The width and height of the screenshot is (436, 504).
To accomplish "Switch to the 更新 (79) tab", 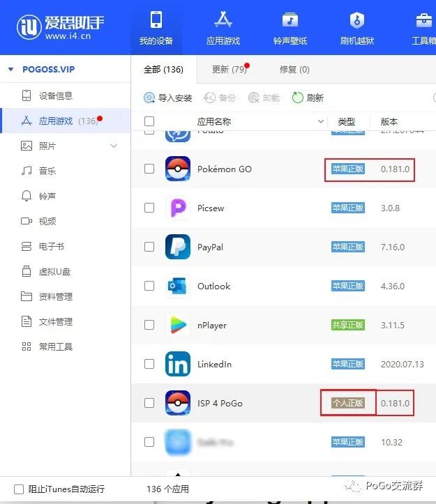I will pyautogui.click(x=229, y=70).
